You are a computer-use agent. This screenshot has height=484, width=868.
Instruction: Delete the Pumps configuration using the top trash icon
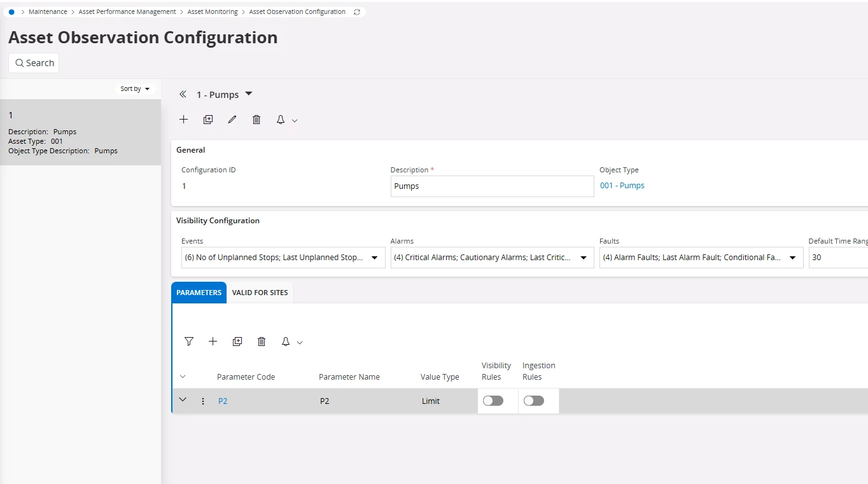pos(256,120)
